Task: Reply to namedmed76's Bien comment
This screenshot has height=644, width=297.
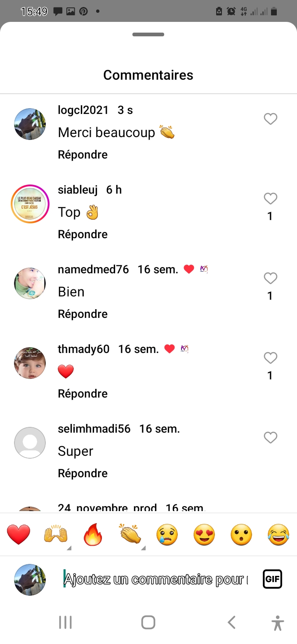Action: (x=82, y=314)
